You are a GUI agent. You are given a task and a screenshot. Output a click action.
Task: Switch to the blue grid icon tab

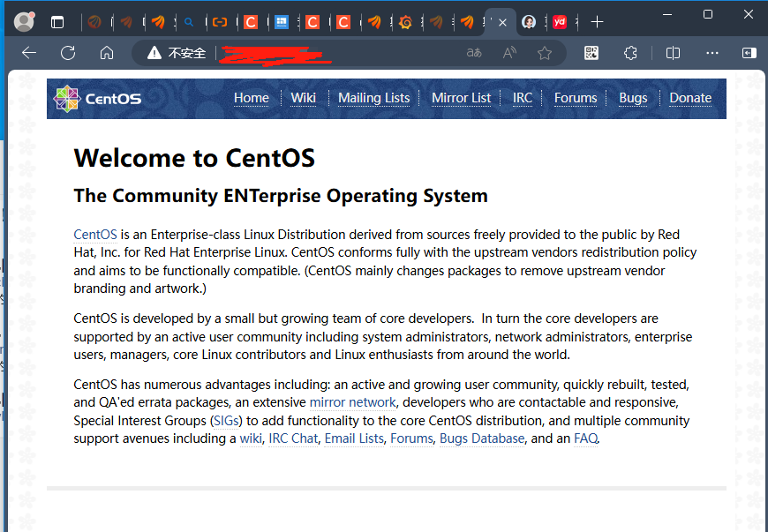[x=281, y=22]
